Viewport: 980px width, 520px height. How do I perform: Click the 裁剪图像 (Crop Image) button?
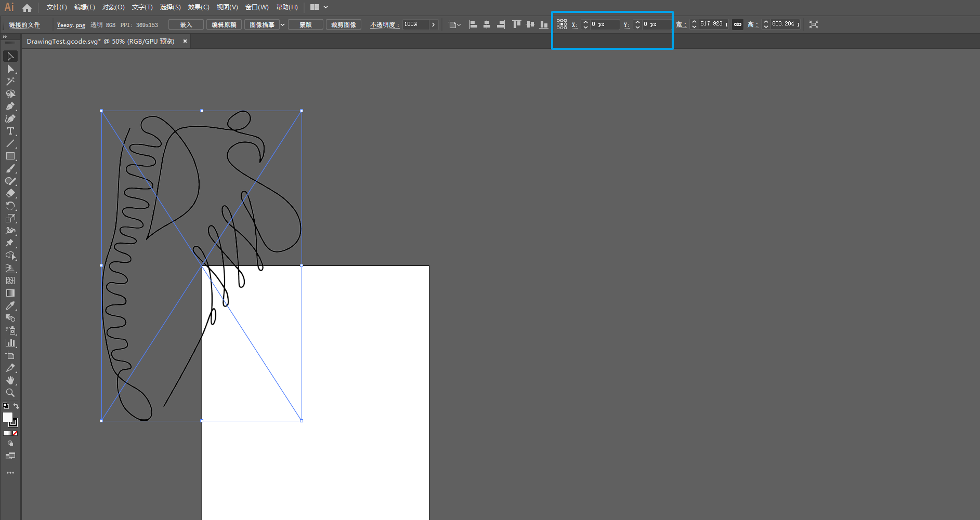coord(344,25)
